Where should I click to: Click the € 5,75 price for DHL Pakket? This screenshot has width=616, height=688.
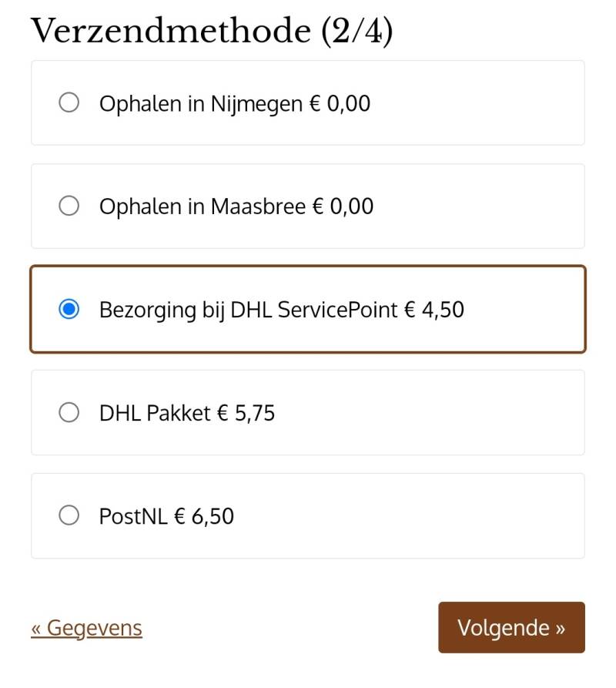[246, 413]
